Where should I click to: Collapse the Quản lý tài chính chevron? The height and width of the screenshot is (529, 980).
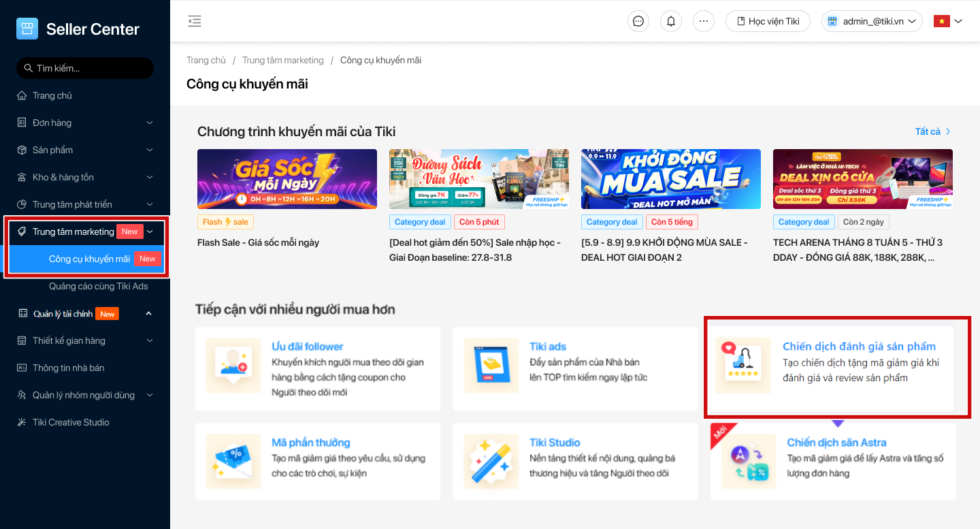[149, 313]
